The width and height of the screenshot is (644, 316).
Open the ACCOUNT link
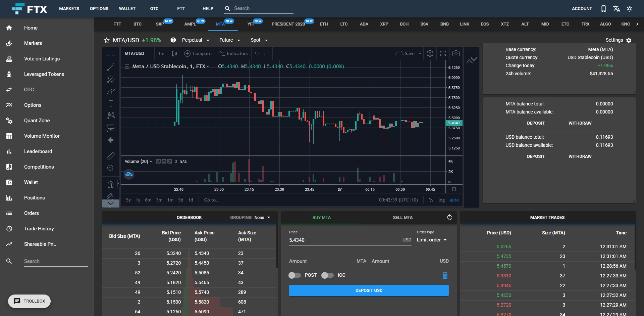[x=582, y=9]
